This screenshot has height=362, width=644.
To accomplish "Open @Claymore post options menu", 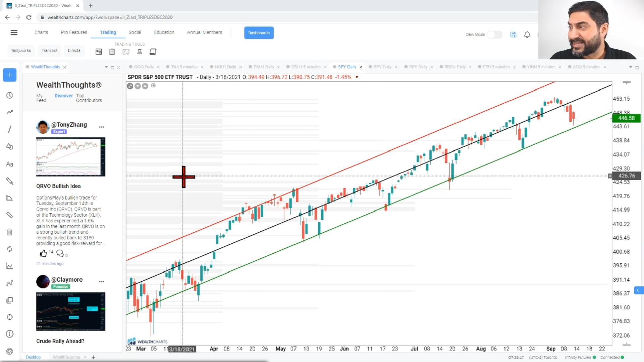I will pyautogui.click(x=102, y=282).
